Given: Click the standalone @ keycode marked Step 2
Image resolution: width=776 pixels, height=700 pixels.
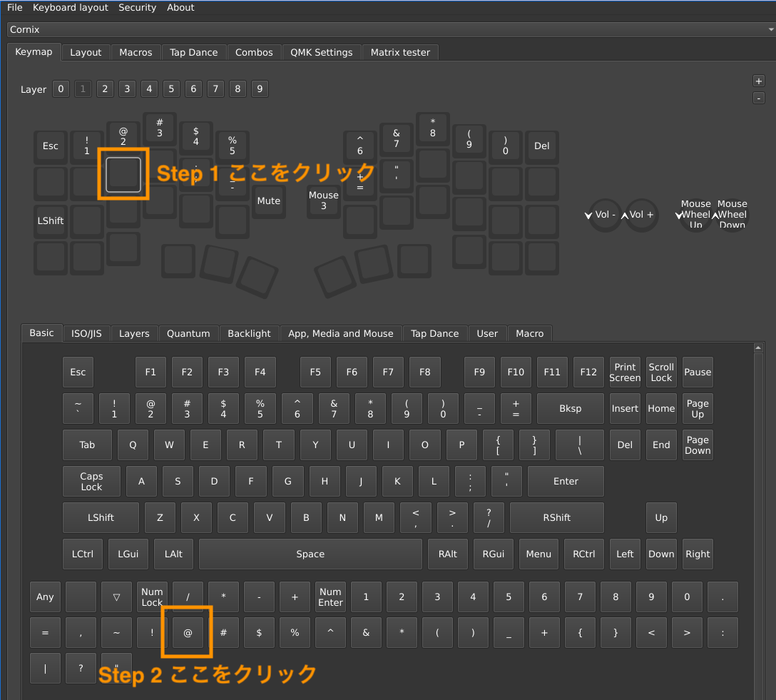Looking at the screenshot, I should coord(188,633).
